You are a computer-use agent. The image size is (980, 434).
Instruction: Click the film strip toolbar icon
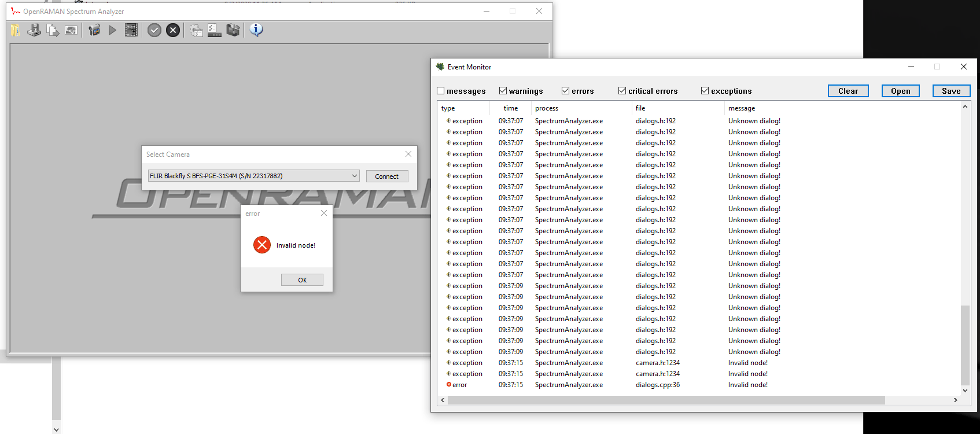coord(131,30)
